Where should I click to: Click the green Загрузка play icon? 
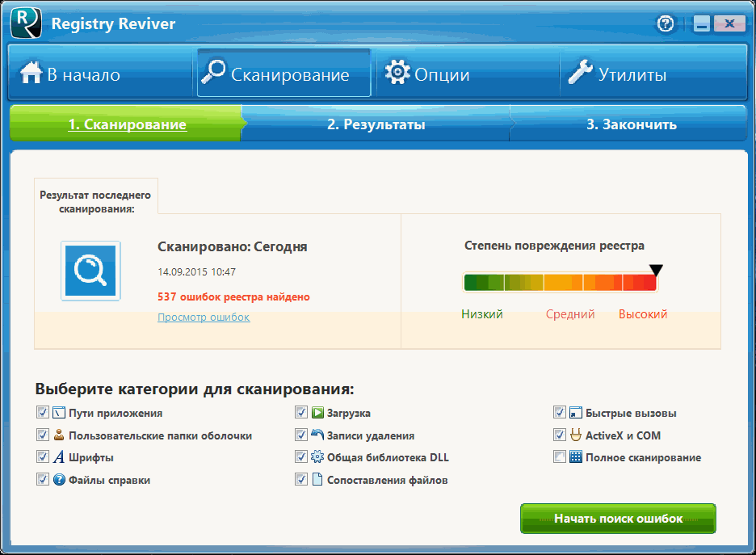point(317,413)
